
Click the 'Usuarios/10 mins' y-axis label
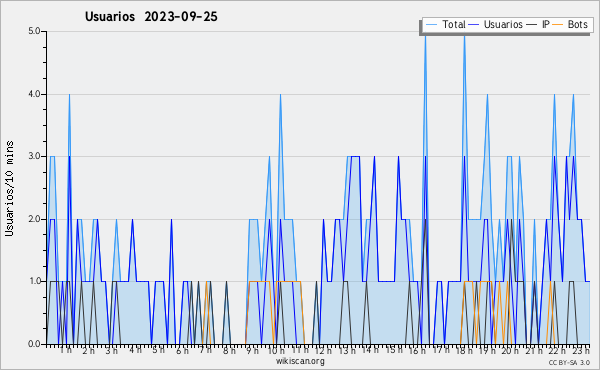coord(9,189)
